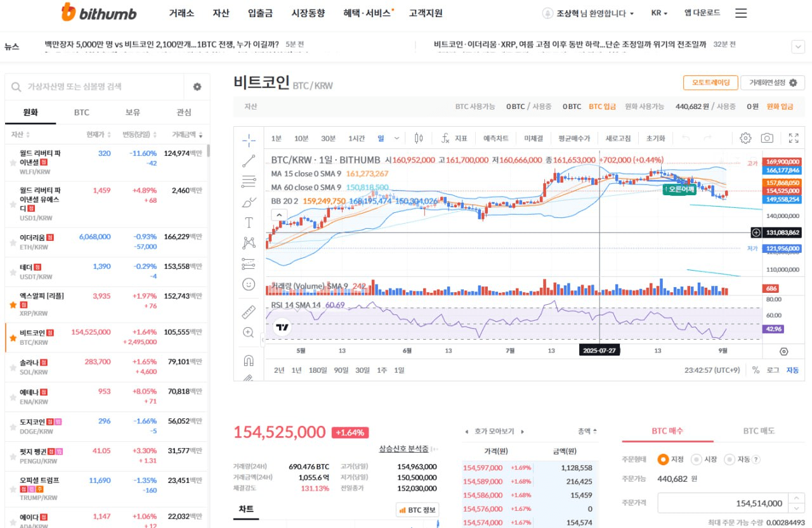
Task: Open the fx indicators menu
Action: (454, 138)
